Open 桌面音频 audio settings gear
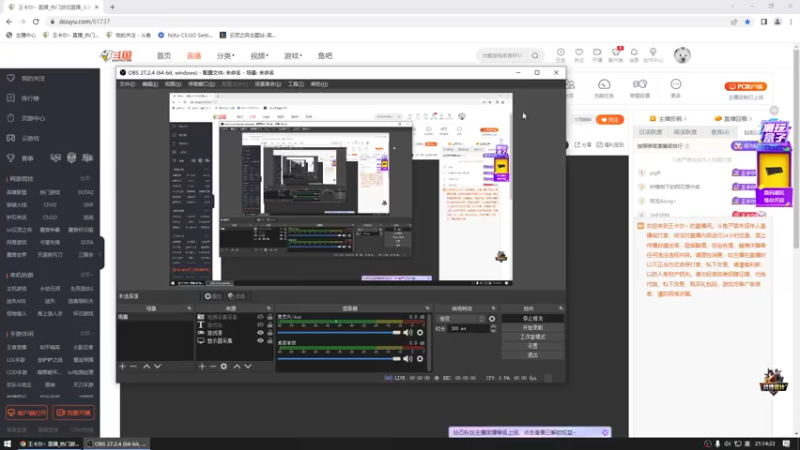 click(x=420, y=359)
